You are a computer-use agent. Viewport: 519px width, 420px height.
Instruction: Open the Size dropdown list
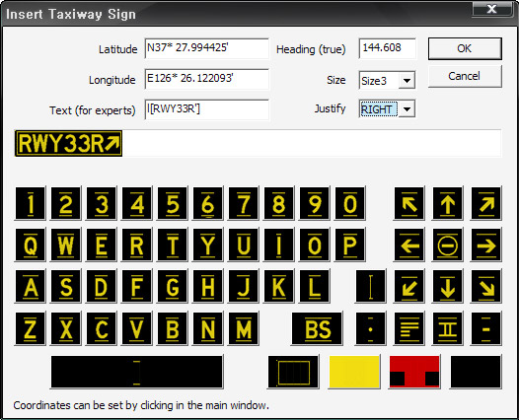[x=407, y=81]
